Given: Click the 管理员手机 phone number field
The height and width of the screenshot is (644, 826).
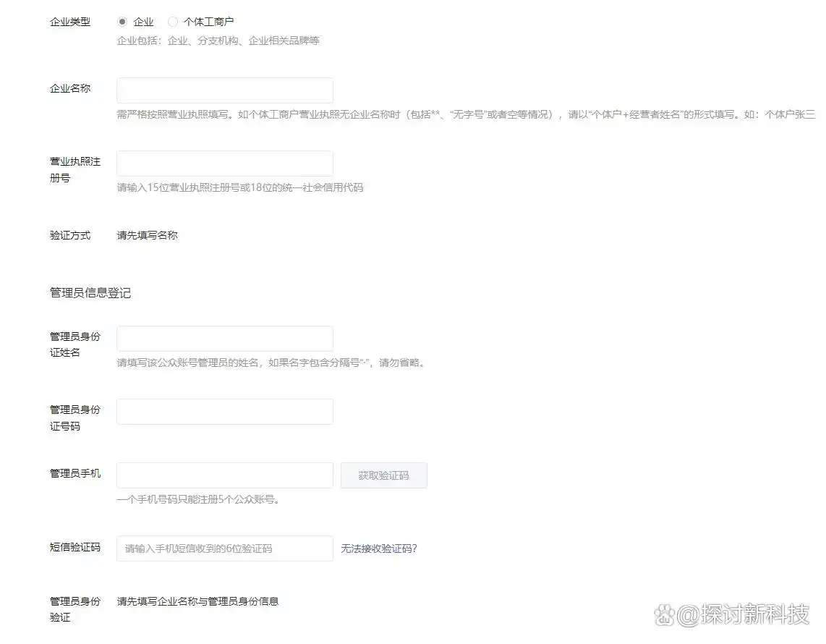Looking at the screenshot, I should 224,475.
